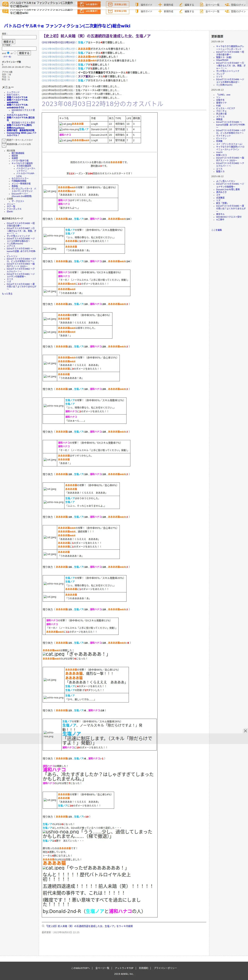This screenshot has width=248, height=980.
Task: Open ザ・クエスト link
Action: [x=18, y=201]
